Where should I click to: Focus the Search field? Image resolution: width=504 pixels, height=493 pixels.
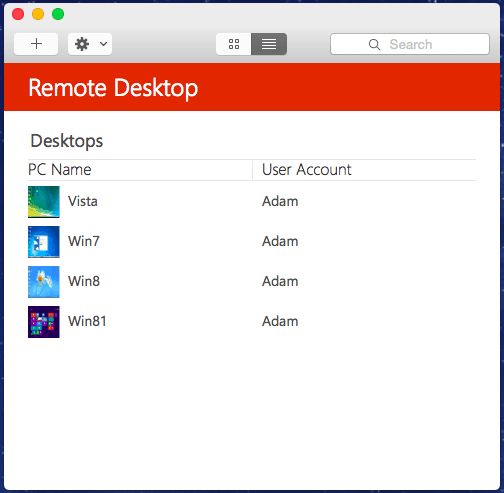pyautogui.click(x=410, y=44)
